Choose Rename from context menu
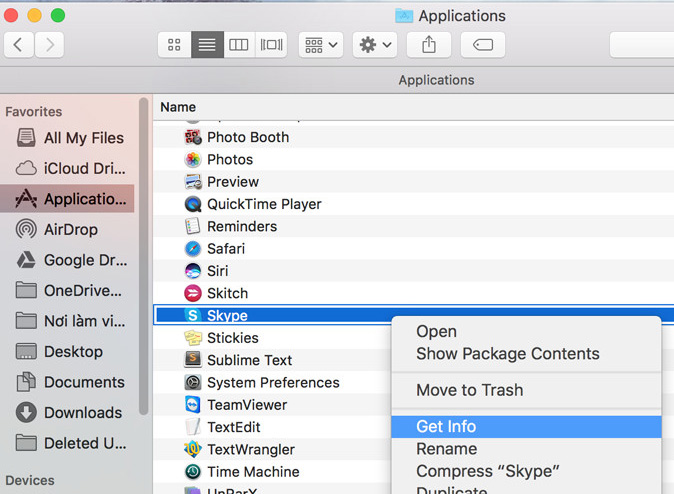 tap(526, 449)
